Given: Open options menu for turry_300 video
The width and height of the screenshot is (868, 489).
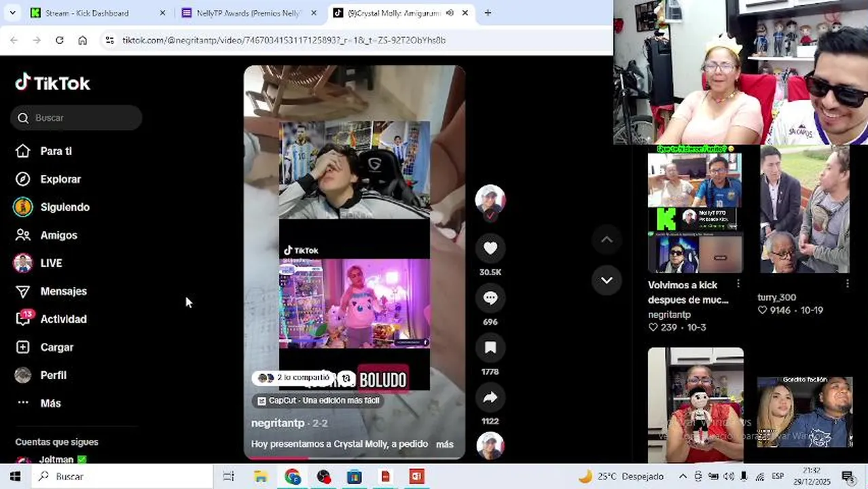Looking at the screenshot, I should coord(847,283).
